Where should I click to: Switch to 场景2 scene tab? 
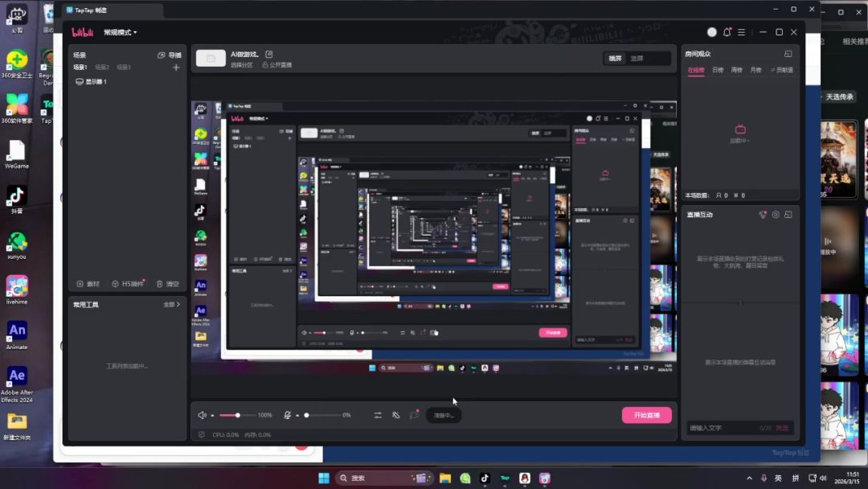pyautogui.click(x=102, y=68)
